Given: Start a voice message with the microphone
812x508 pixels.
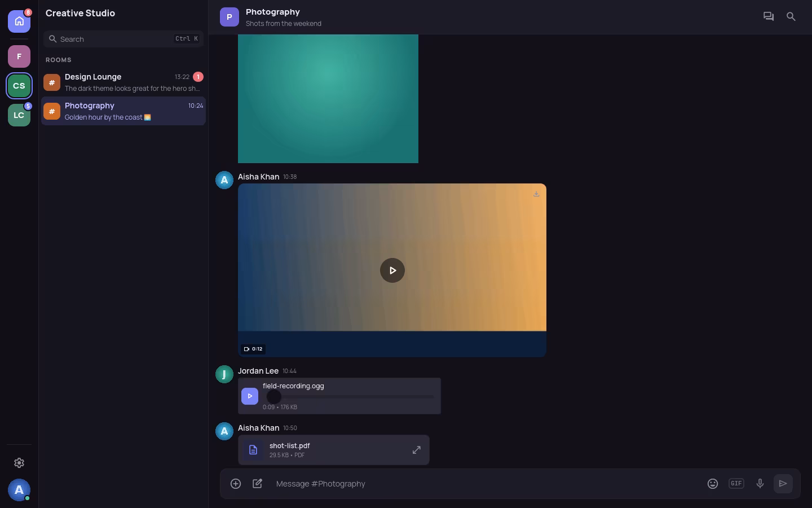Looking at the screenshot, I should [760, 484].
